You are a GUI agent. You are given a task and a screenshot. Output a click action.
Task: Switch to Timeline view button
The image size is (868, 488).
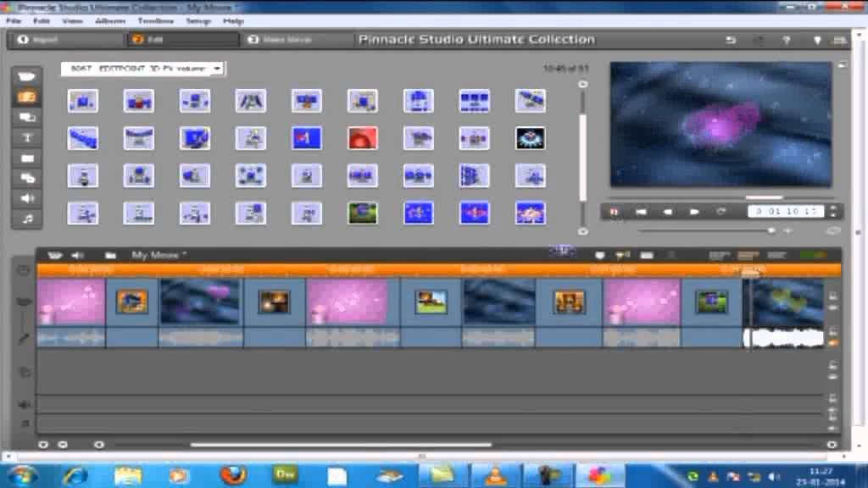tap(748, 255)
